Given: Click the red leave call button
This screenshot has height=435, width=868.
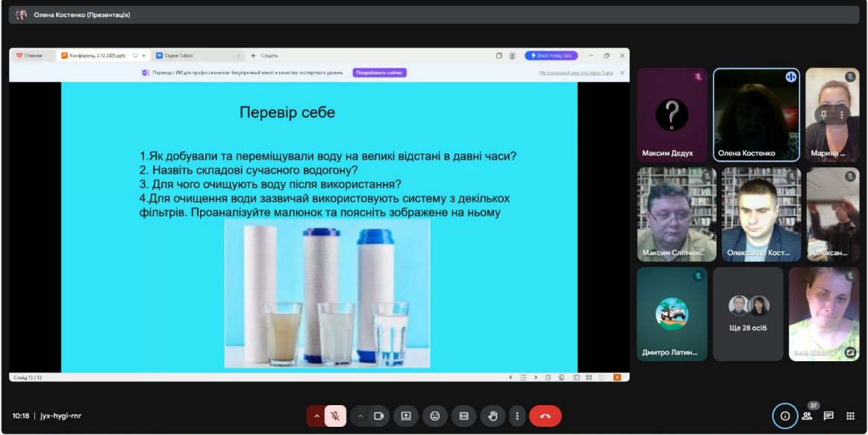Looking at the screenshot, I should (x=545, y=416).
